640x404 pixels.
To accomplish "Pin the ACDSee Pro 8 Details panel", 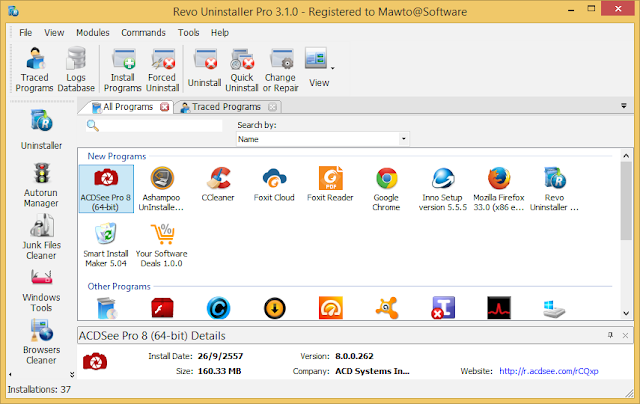I will [x=610, y=335].
